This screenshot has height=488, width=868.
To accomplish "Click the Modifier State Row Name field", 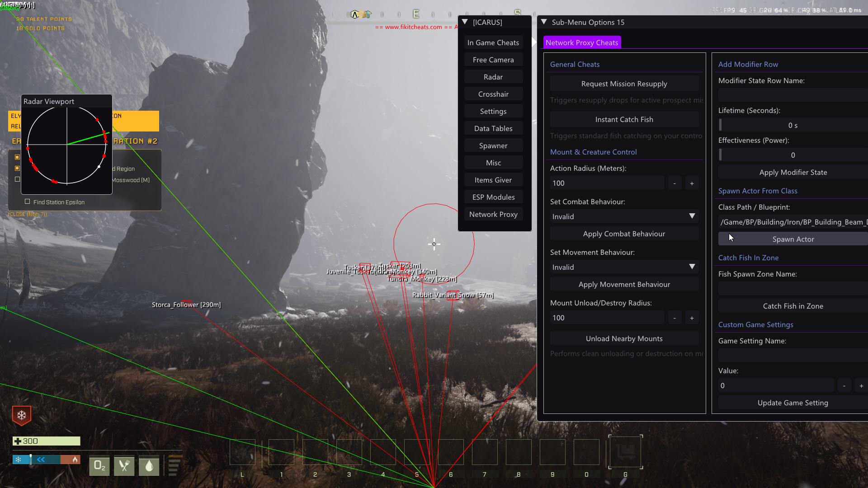I will click(x=793, y=95).
